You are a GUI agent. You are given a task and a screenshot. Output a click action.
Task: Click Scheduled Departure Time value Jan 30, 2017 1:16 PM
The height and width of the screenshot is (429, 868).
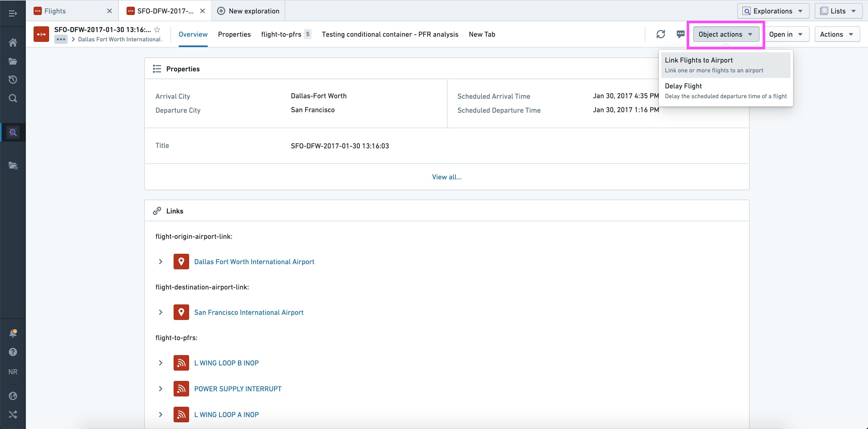click(x=626, y=110)
